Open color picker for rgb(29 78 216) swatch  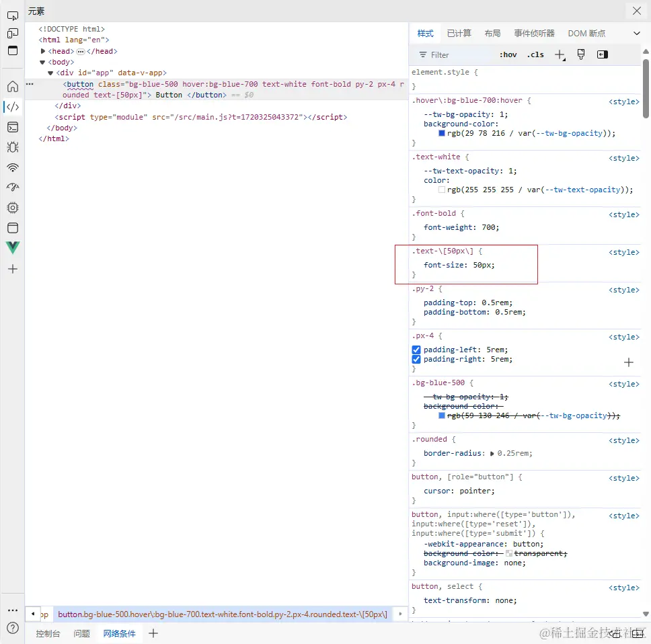tap(442, 133)
